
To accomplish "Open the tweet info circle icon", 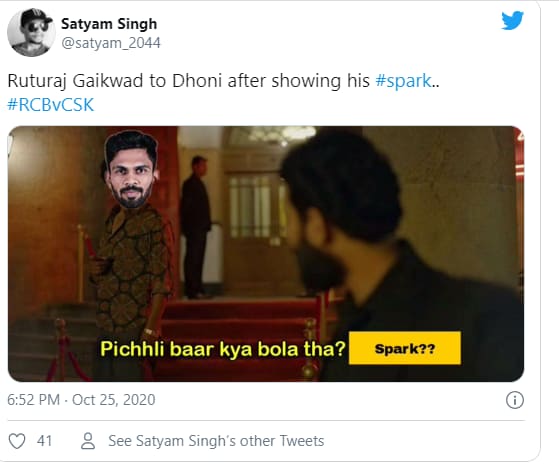I will tap(515, 400).
